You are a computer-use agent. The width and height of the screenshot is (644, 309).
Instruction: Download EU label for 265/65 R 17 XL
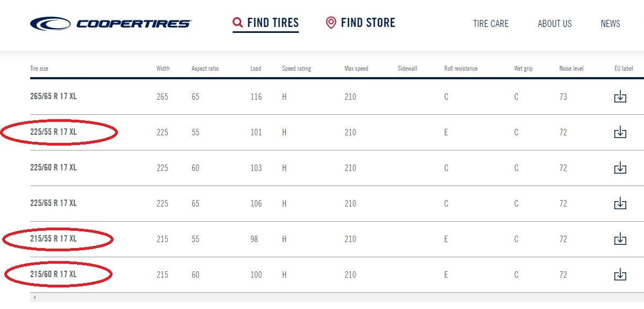pyautogui.click(x=620, y=97)
